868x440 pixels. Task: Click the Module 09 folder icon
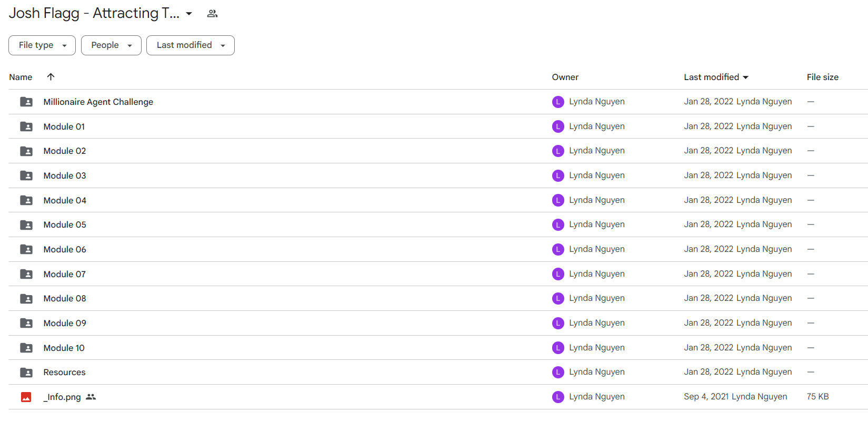pyautogui.click(x=26, y=323)
